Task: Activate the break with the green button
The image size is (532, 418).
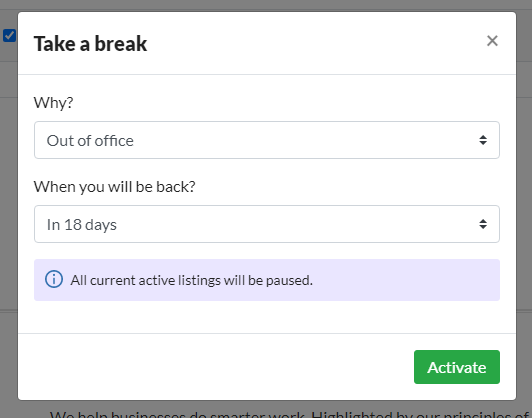Action: click(457, 367)
